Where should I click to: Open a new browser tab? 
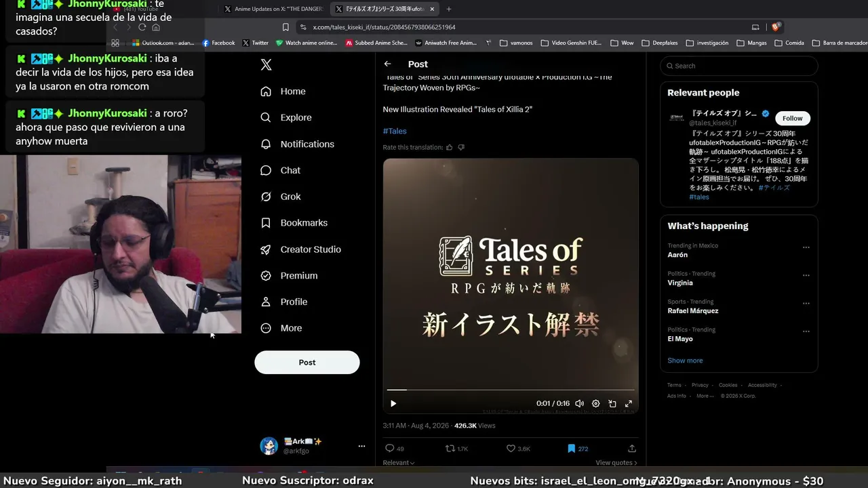(x=448, y=9)
